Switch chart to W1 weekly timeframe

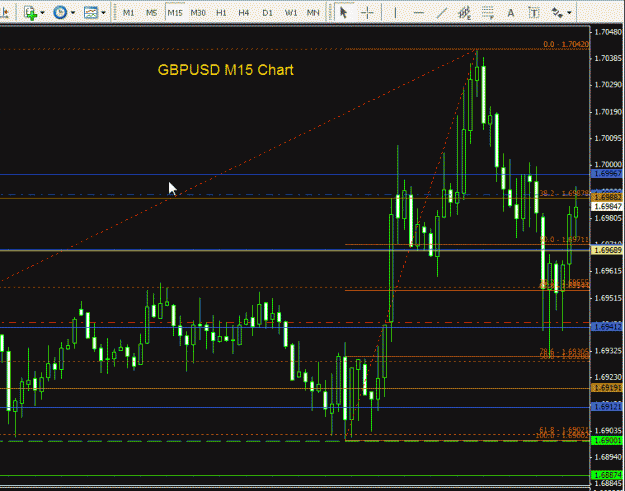[x=291, y=13]
